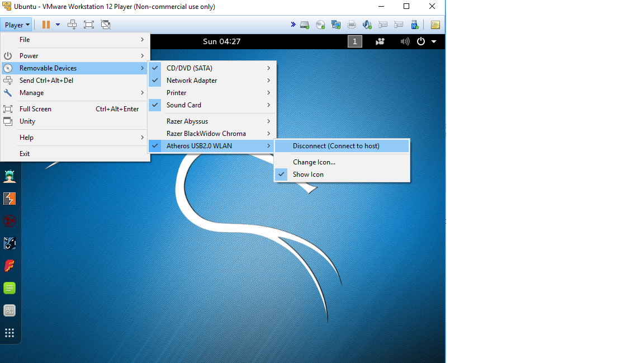This screenshot has width=644, height=363.
Task: Click the USB WLAN device icon
Action: (x=414, y=25)
